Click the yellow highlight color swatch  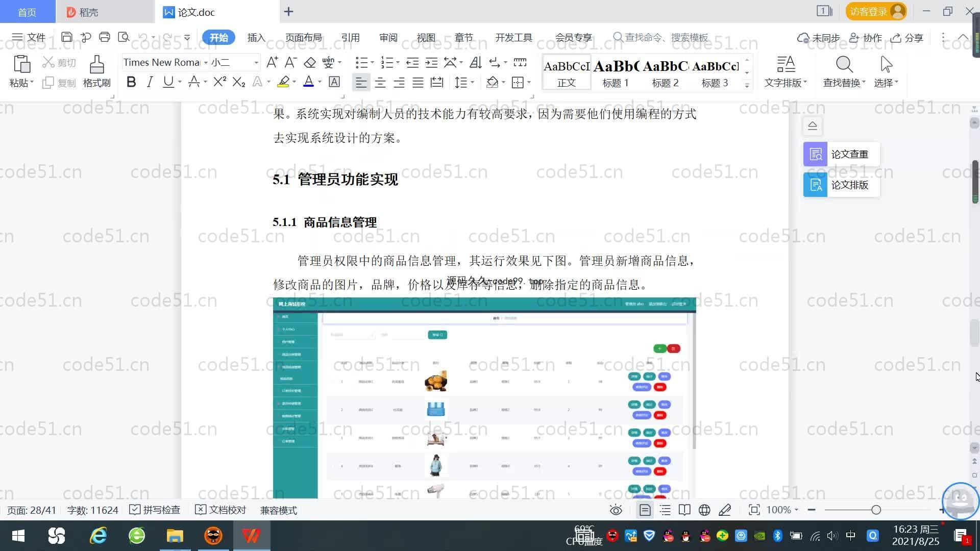click(x=283, y=82)
